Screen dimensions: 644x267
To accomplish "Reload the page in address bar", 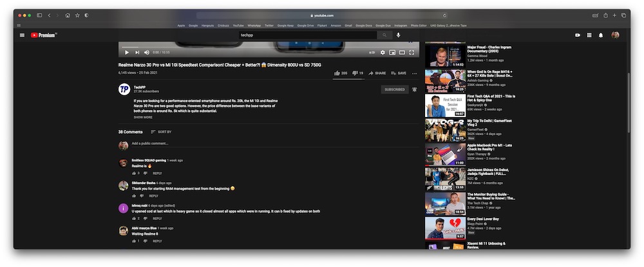I will 444,15.
